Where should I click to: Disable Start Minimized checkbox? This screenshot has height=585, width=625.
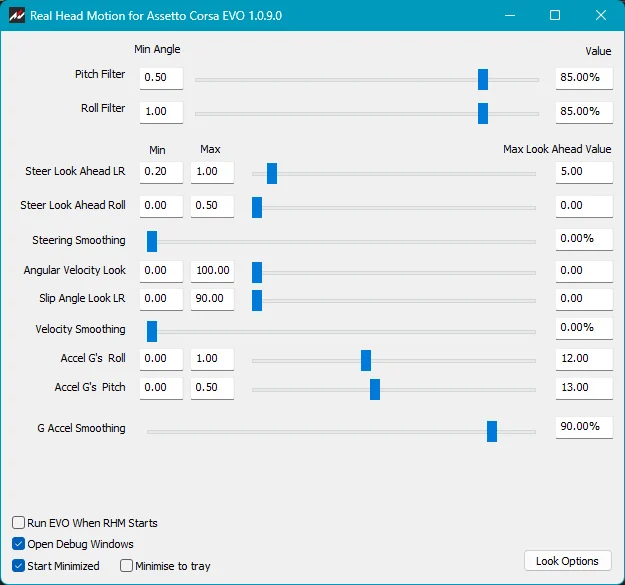pos(18,565)
